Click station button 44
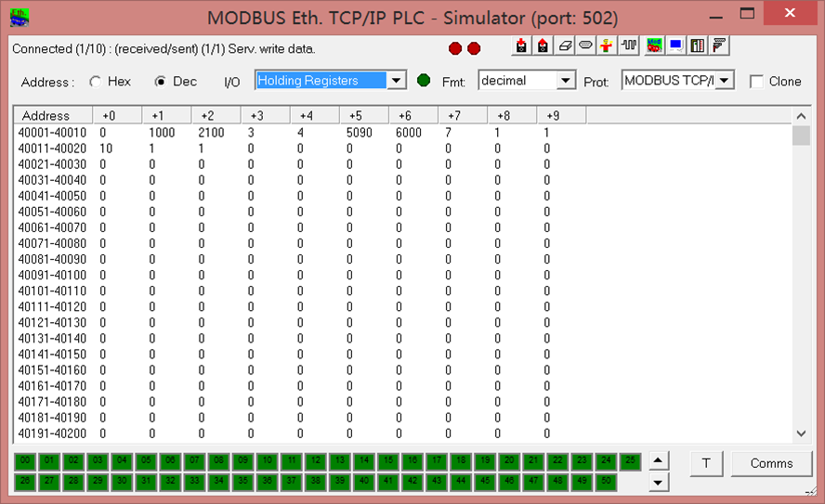Screen dimensions: 825x504 461,481
